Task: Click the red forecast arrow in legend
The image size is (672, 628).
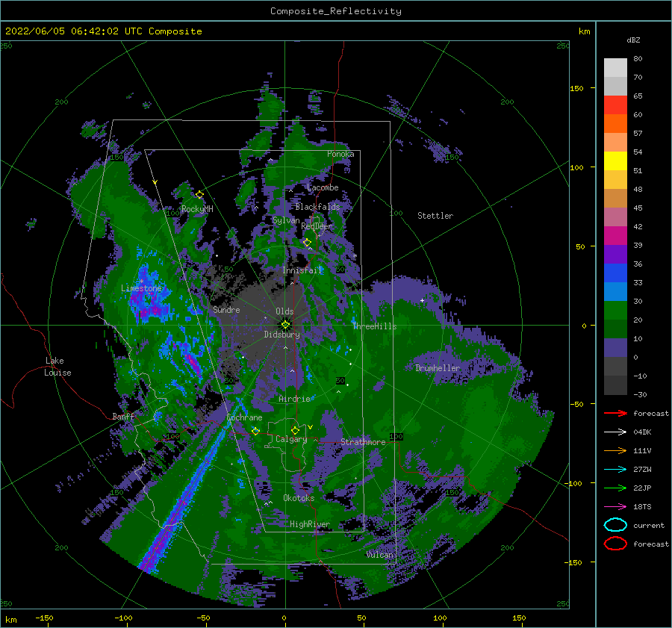Action: [x=615, y=413]
